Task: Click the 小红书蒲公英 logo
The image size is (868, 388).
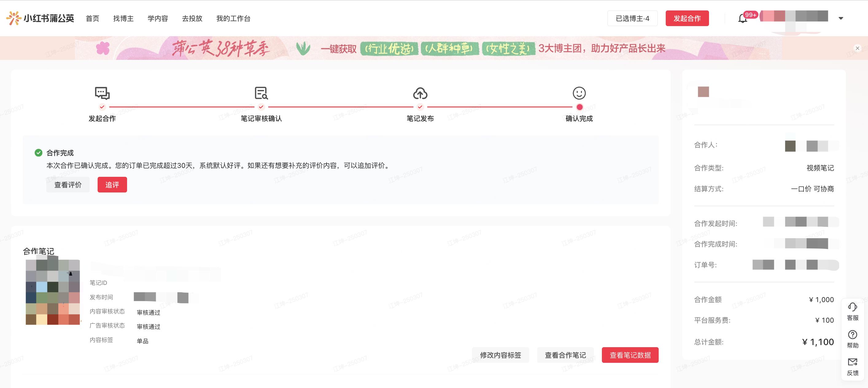Action: click(x=40, y=18)
